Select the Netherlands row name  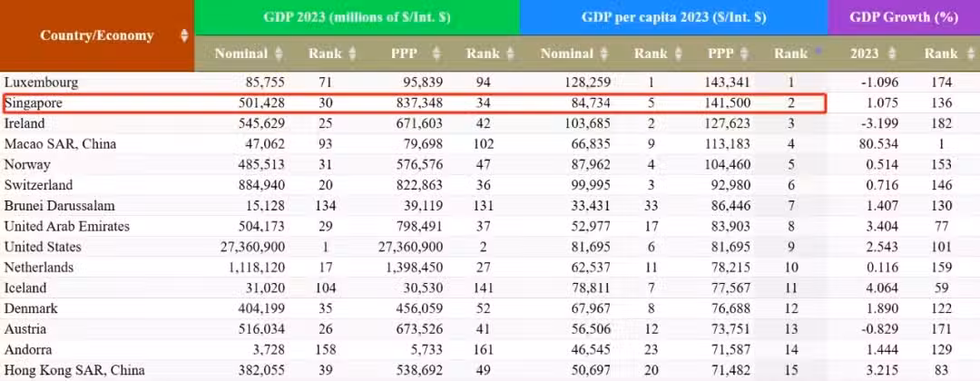[39, 268]
